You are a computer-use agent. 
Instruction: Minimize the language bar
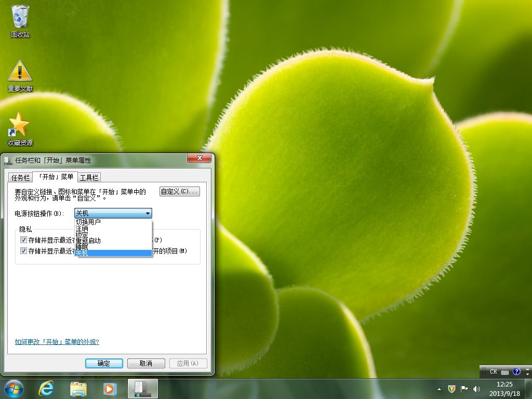(527, 368)
